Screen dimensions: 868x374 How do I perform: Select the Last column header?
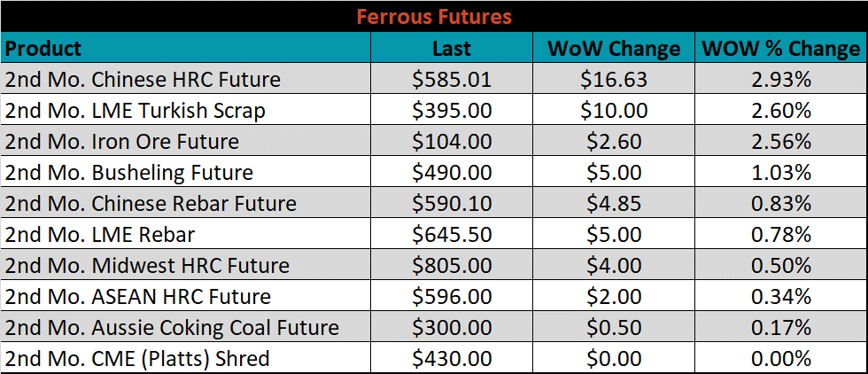point(452,48)
